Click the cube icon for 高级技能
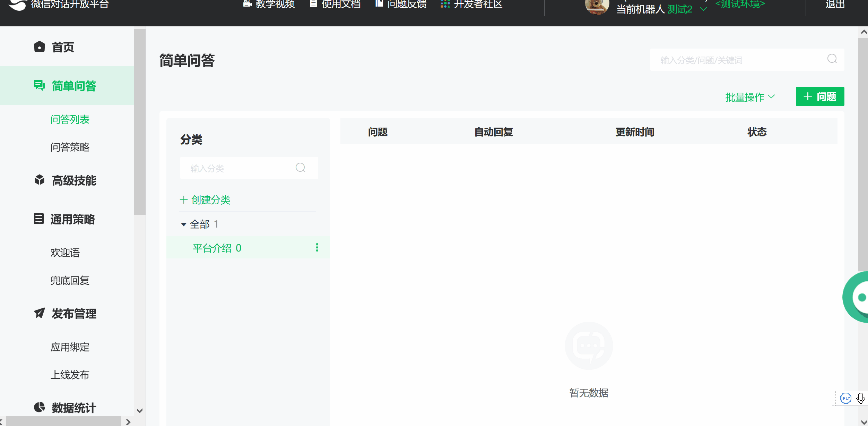Screen dimensions: 868x426 tap(40, 180)
